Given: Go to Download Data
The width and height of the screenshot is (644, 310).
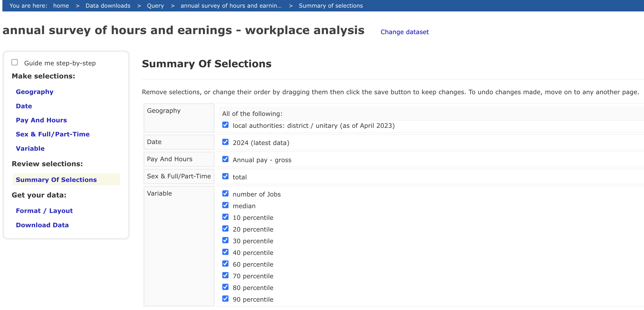Looking at the screenshot, I should (x=42, y=225).
